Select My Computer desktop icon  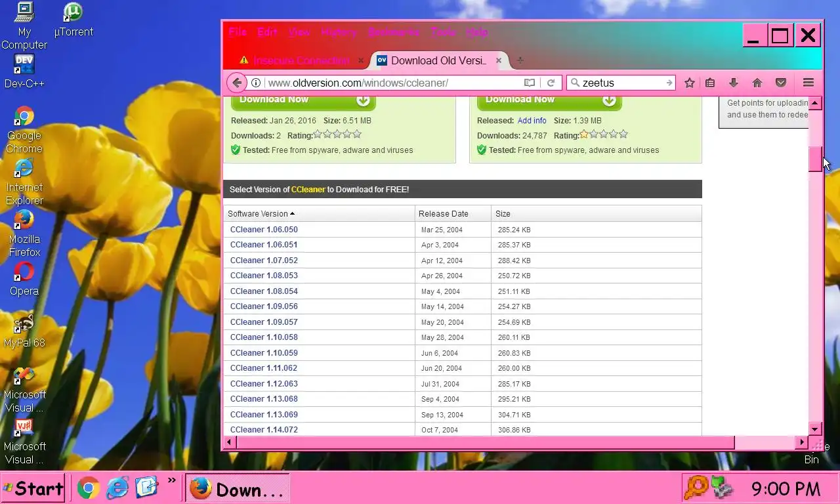(24, 26)
